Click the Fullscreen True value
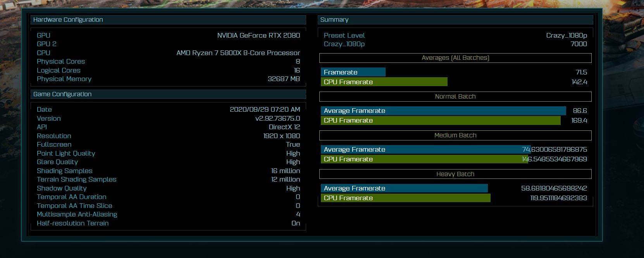The image size is (644, 258). (293, 144)
